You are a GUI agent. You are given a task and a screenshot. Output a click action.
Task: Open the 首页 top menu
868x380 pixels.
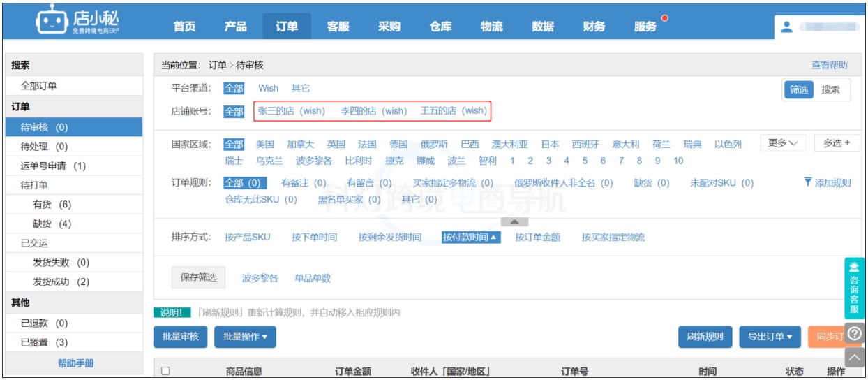(185, 27)
